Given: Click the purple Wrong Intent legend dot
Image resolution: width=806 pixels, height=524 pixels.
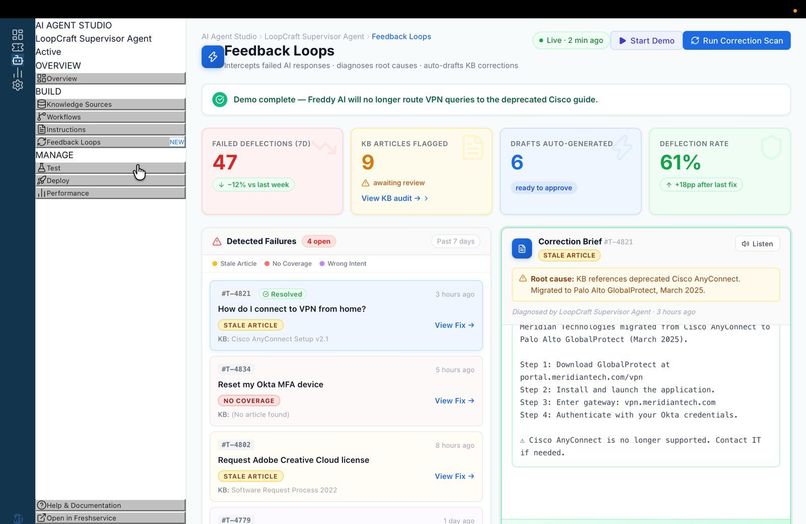Looking at the screenshot, I should (x=322, y=263).
